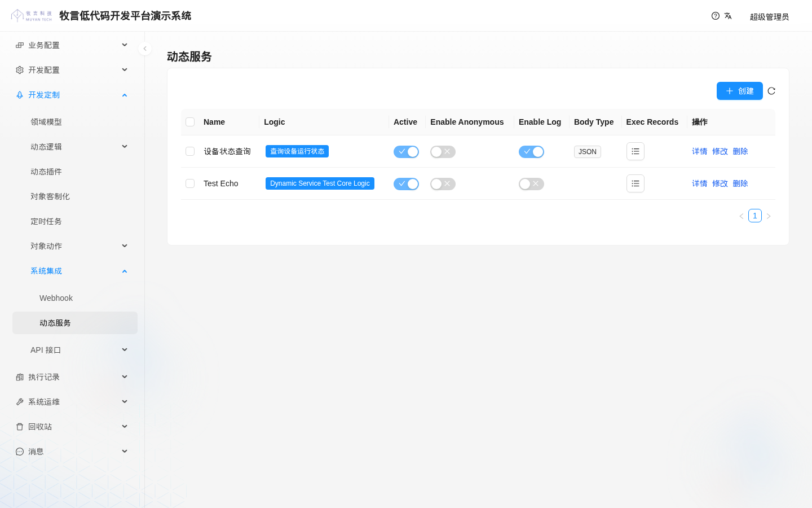The width and height of the screenshot is (812, 508).
Task: Click the 业务配置 sidebar icon
Action: [20, 45]
